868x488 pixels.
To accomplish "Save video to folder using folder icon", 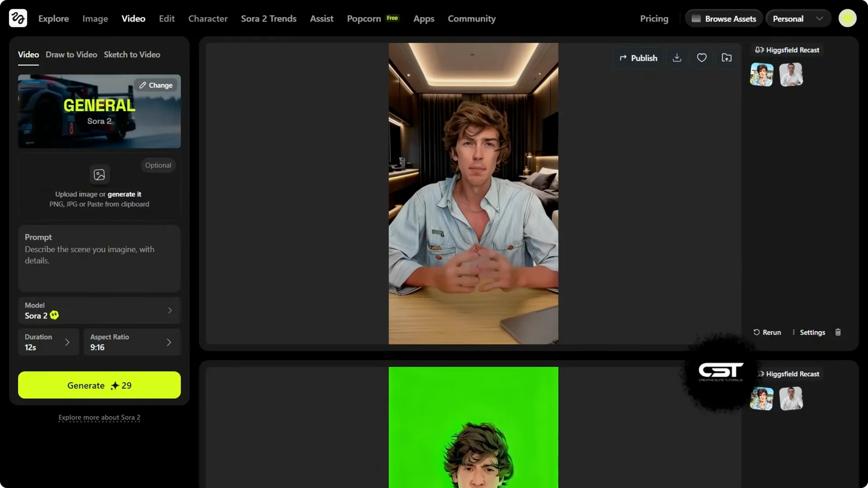I will pos(726,57).
